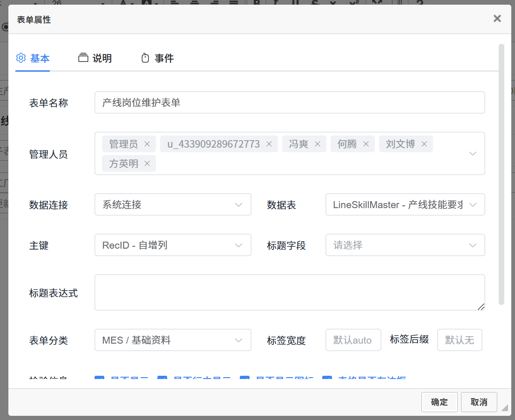Click into the 表单名称 input field
Screen dimensions: 515x420
[289, 103]
